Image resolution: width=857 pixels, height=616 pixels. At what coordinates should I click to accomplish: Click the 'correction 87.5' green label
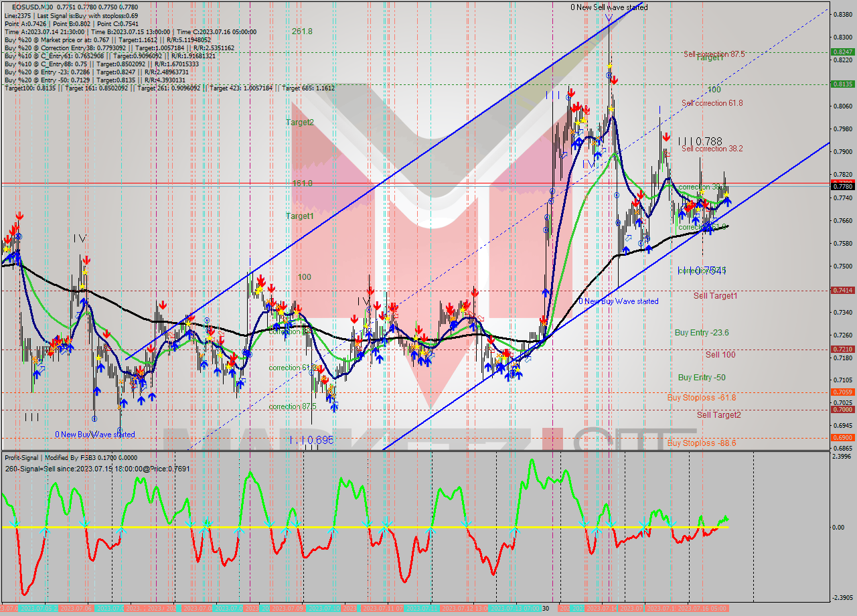[293, 406]
